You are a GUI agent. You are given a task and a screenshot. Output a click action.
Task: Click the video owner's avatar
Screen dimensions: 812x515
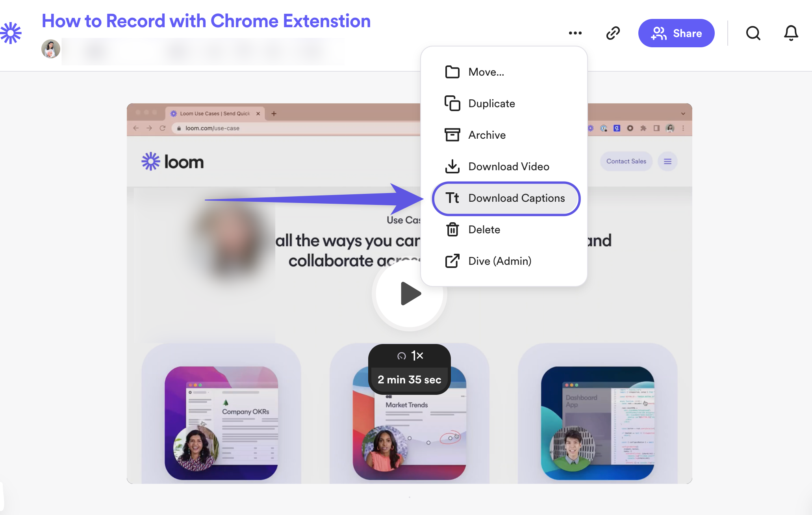[51, 49]
